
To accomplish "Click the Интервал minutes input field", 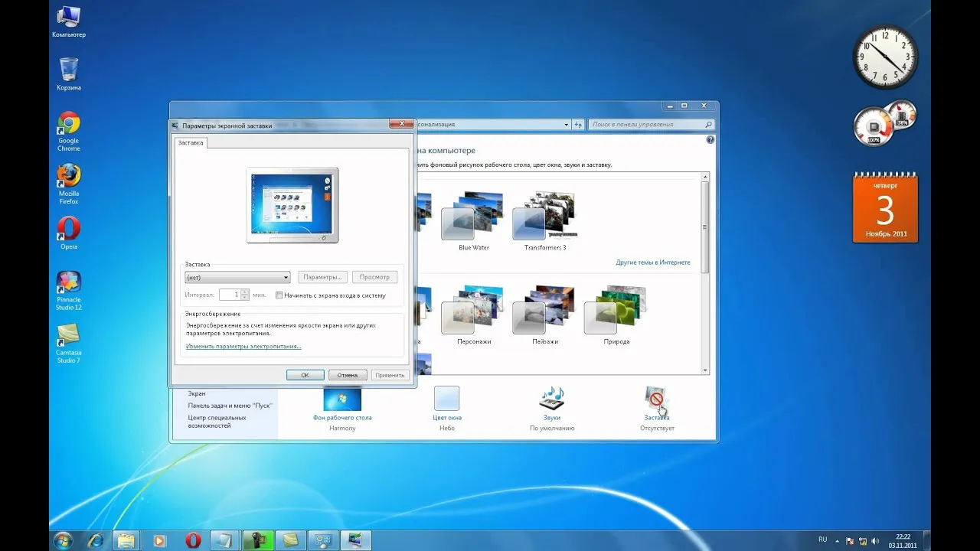I will click(x=230, y=295).
